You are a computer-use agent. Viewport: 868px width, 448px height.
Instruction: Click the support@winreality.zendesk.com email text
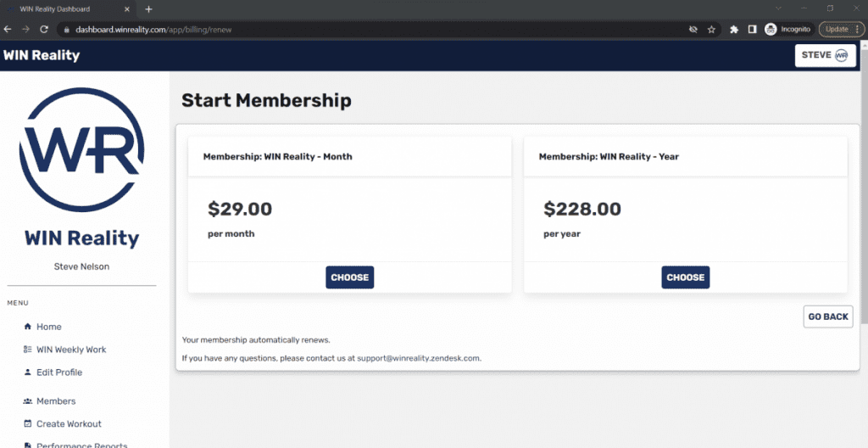click(419, 358)
